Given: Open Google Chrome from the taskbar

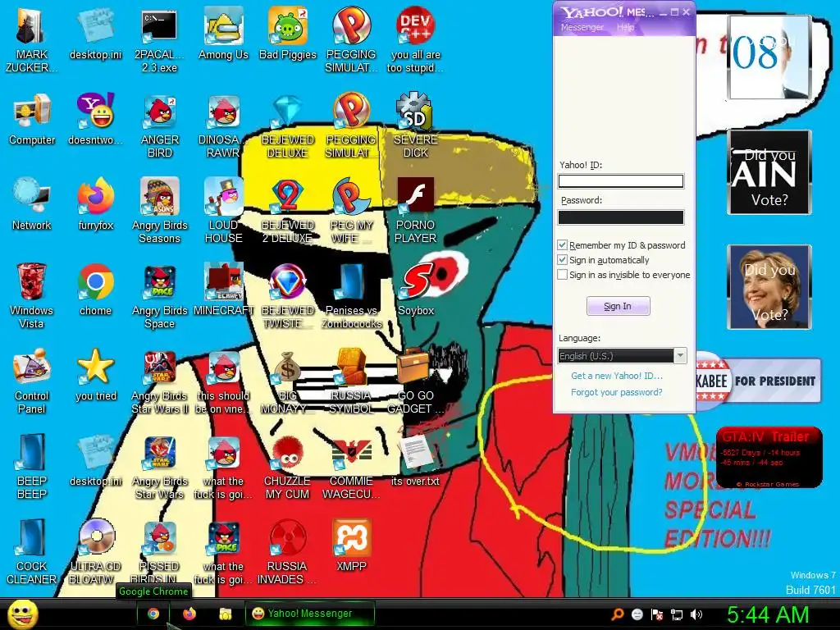Looking at the screenshot, I should tap(153, 614).
